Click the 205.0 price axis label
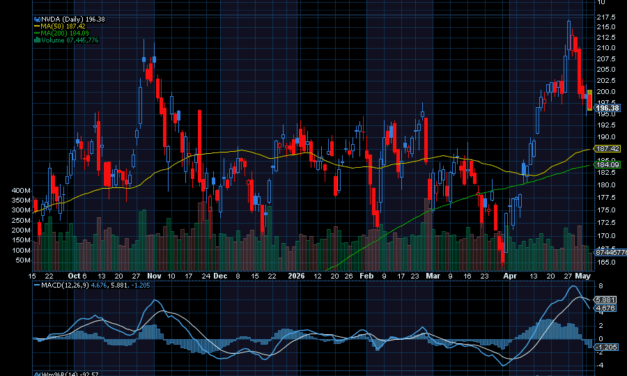This screenshot has height=376, width=627. pyautogui.click(x=606, y=69)
